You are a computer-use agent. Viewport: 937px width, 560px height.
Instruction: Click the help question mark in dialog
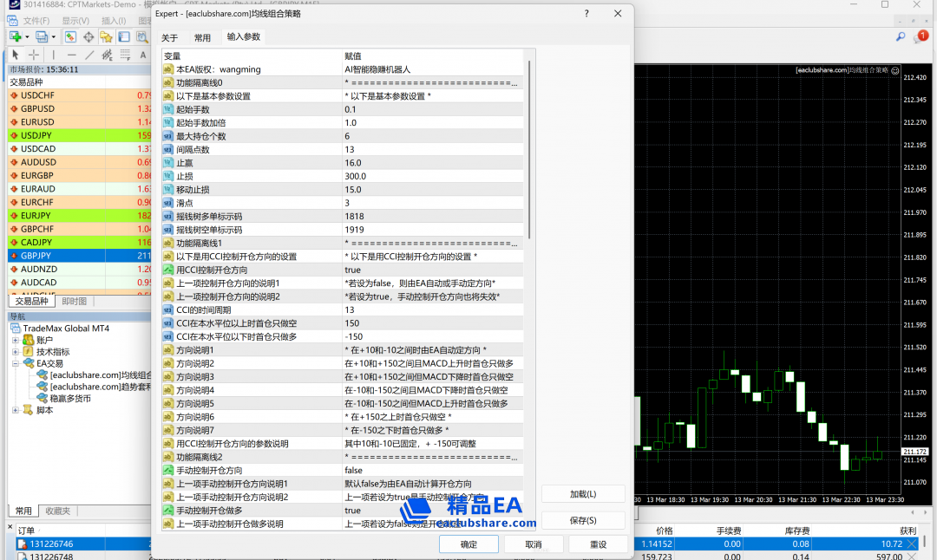coord(586,14)
